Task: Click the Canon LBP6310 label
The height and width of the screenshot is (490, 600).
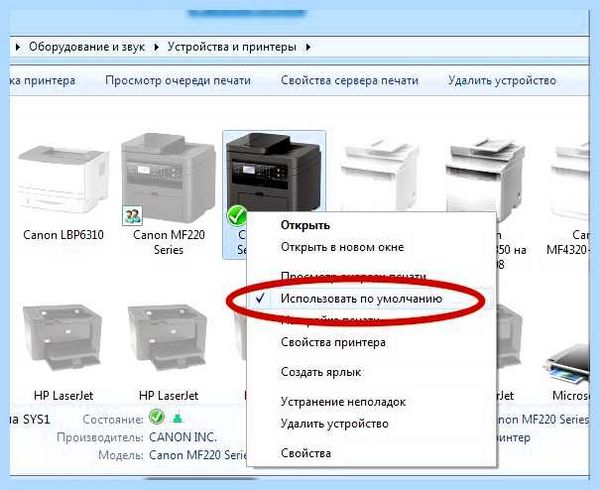Action: click(x=63, y=234)
